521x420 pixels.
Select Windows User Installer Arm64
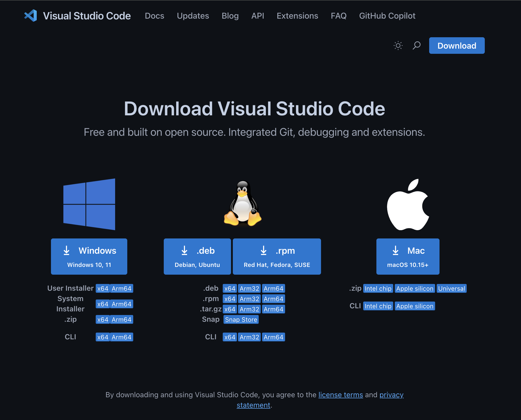point(122,288)
